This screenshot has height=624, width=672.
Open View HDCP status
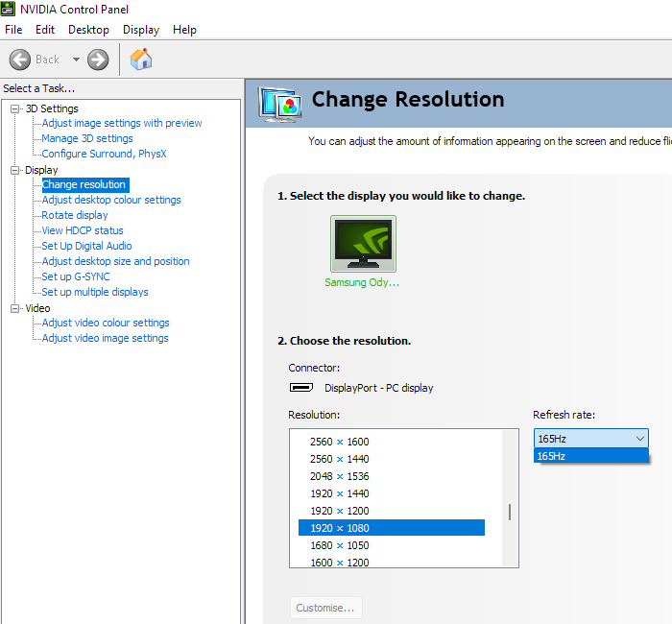point(83,230)
